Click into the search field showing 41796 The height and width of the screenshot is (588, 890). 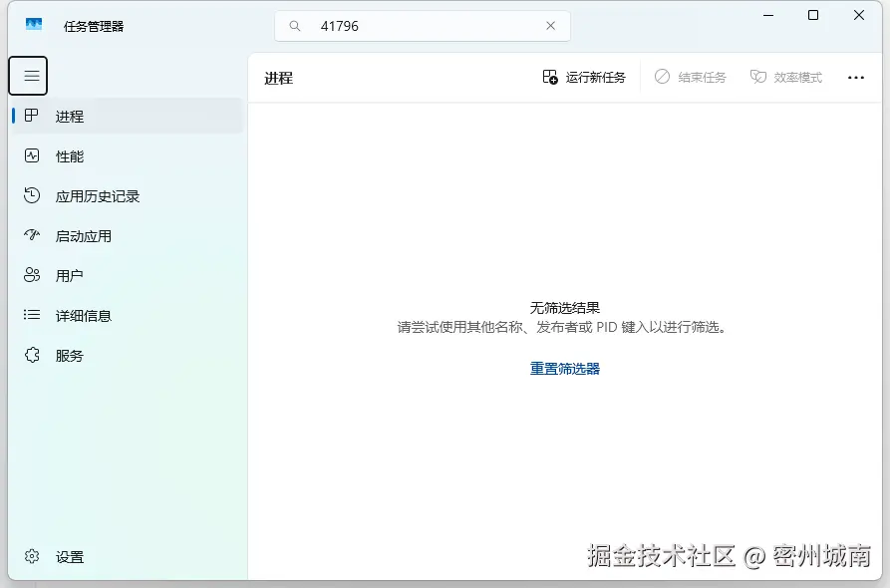coord(423,26)
